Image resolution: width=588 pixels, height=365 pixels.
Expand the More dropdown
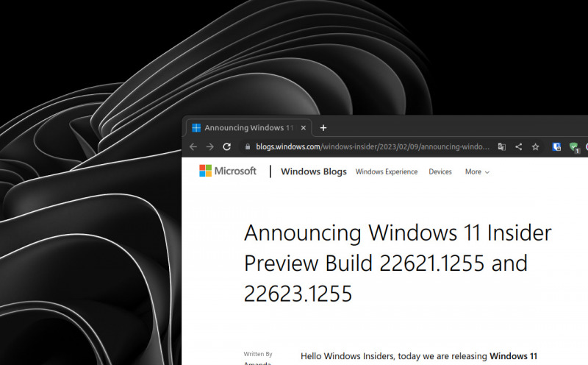click(x=477, y=171)
